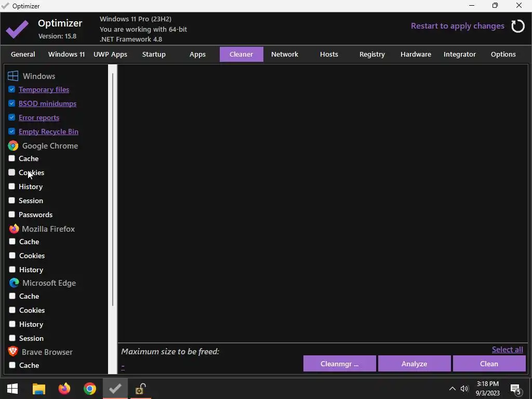Uncheck the Error reports checkbox
The image size is (532, 399).
click(x=11, y=117)
